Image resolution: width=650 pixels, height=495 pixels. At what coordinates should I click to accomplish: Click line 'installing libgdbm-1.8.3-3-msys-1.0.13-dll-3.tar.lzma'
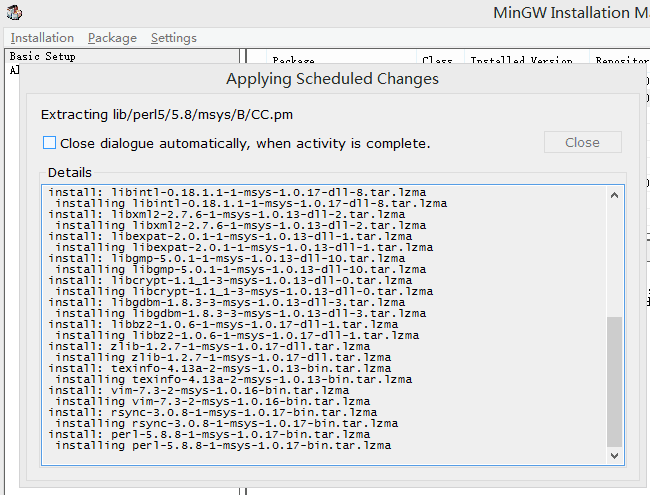click(240, 313)
